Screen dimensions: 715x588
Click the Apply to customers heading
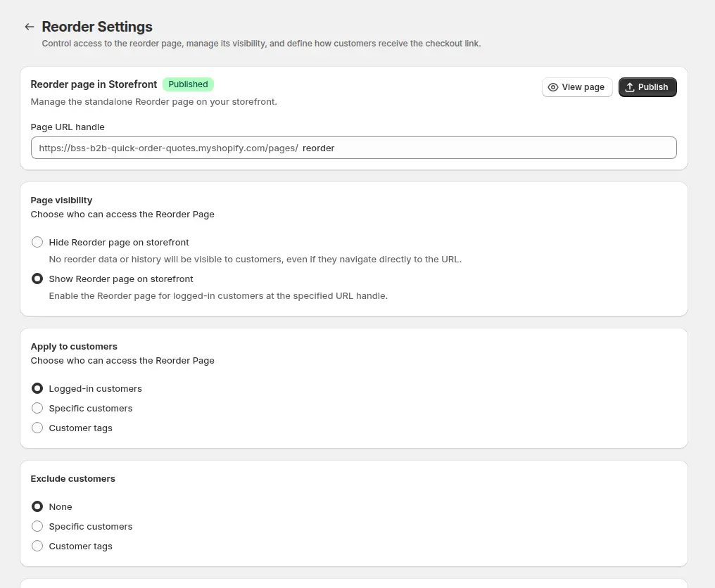tap(74, 347)
